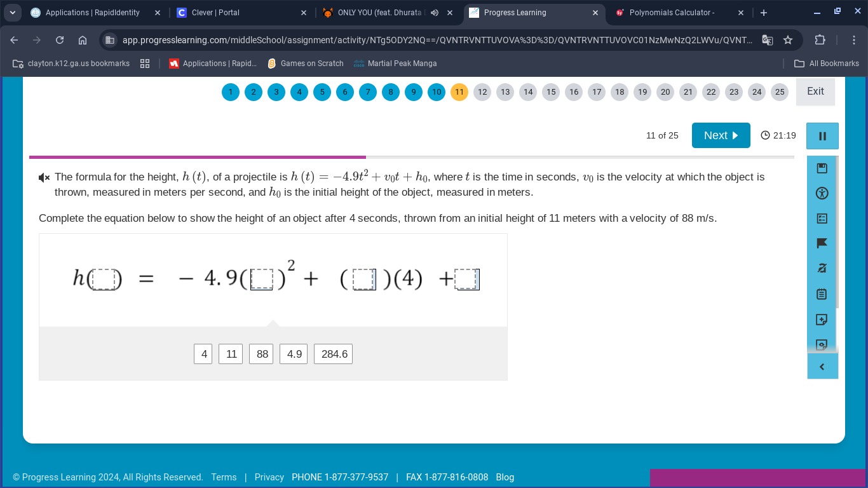This screenshot has width=868, height=488.
Task: Reload the current page
Action: pyautogui.click(x=60, y=40)
